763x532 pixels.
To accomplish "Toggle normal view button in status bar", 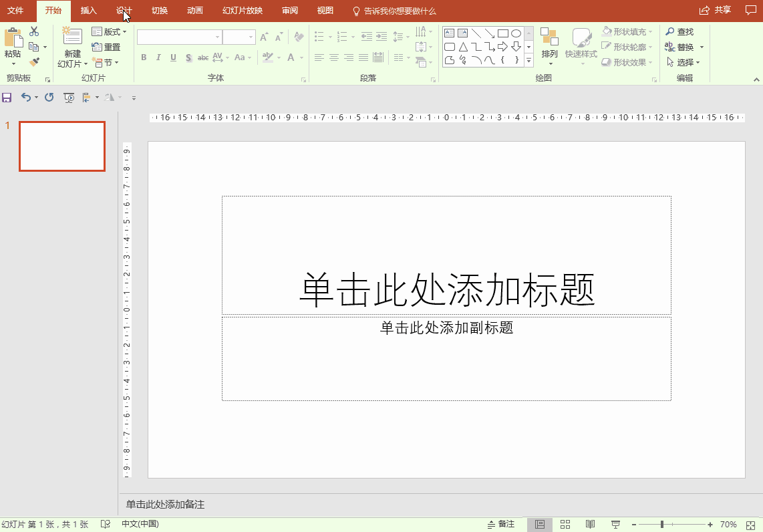I will [540, 525].
